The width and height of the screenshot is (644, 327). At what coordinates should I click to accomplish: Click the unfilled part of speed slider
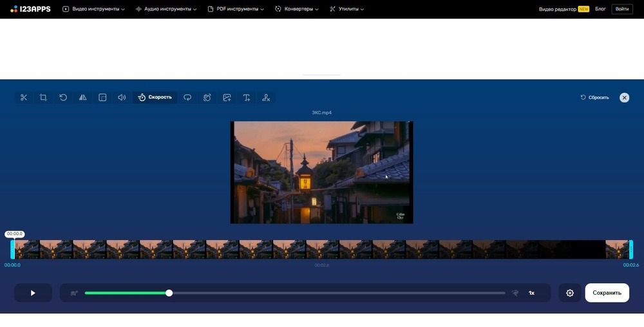(339, 293)
